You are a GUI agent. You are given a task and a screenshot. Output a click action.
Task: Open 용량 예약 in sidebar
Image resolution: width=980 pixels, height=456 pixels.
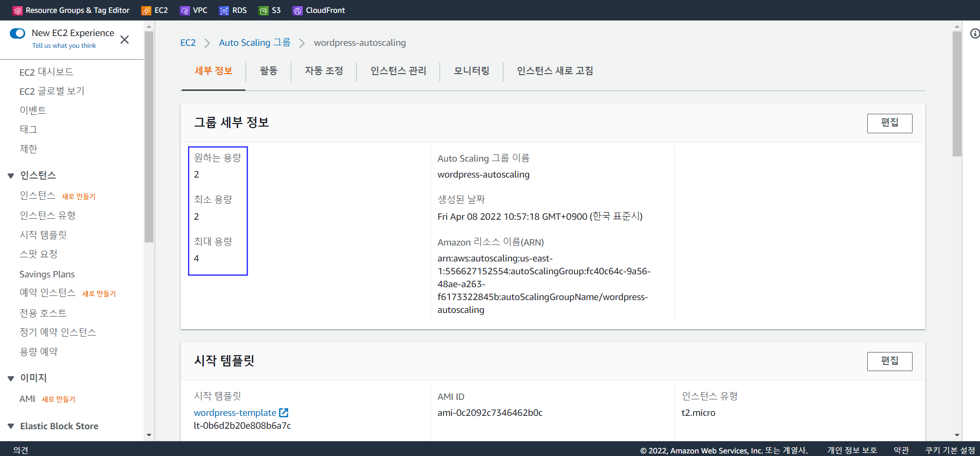[39, 352]
